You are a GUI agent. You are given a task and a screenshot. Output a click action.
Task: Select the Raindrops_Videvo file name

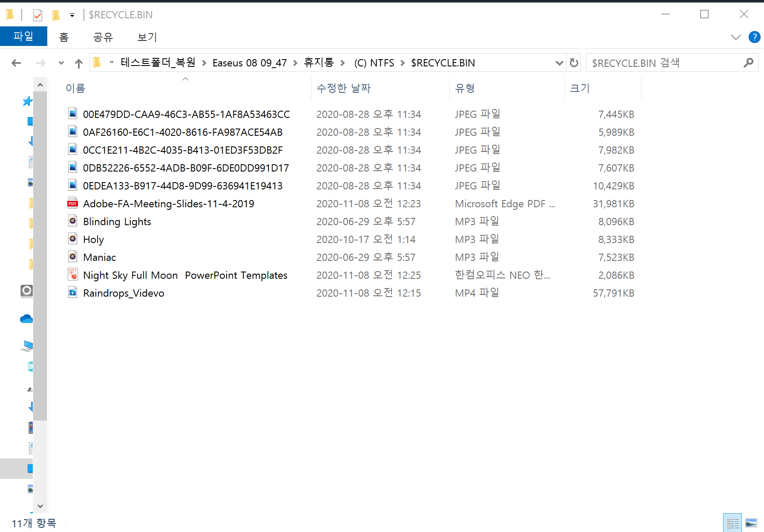point(124,293)
